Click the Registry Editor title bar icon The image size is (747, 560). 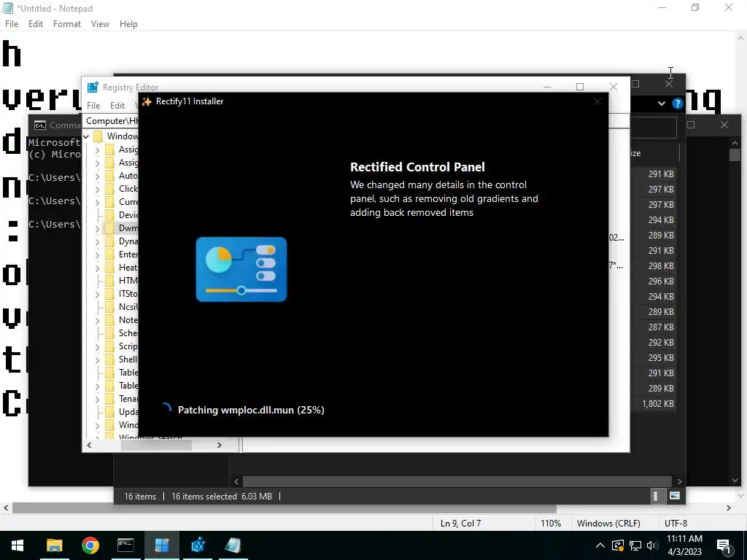click(93, 87)
